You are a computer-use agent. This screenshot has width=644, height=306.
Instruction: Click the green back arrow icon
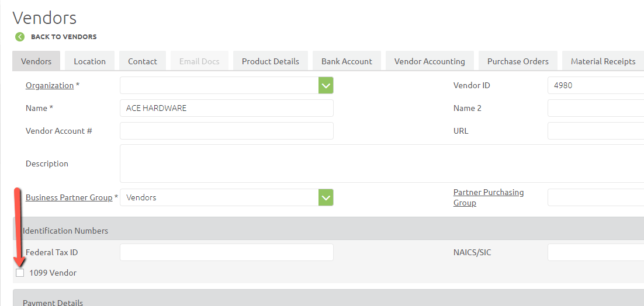(20, 37)
